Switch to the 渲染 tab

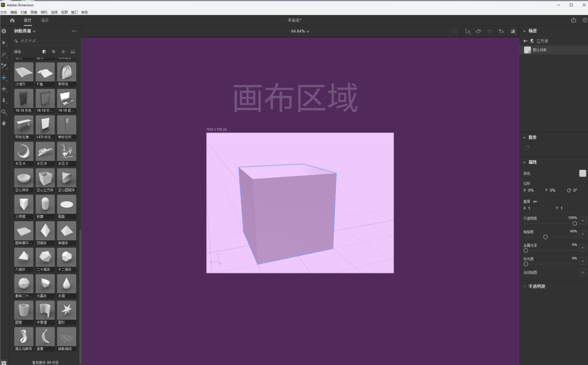click(44, 20)
